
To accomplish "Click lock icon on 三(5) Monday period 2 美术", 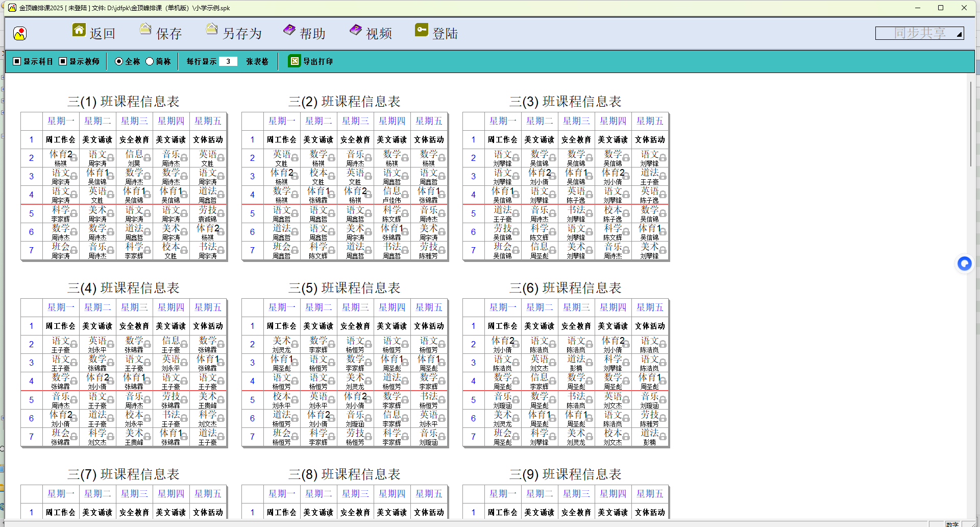I will pos(295,344).
